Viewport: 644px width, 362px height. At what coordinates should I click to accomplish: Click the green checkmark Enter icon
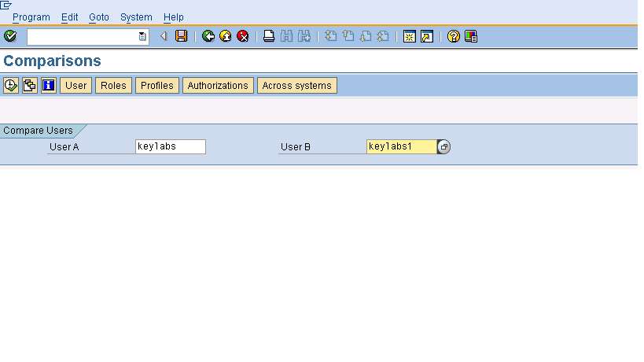[x=10, y=36]
